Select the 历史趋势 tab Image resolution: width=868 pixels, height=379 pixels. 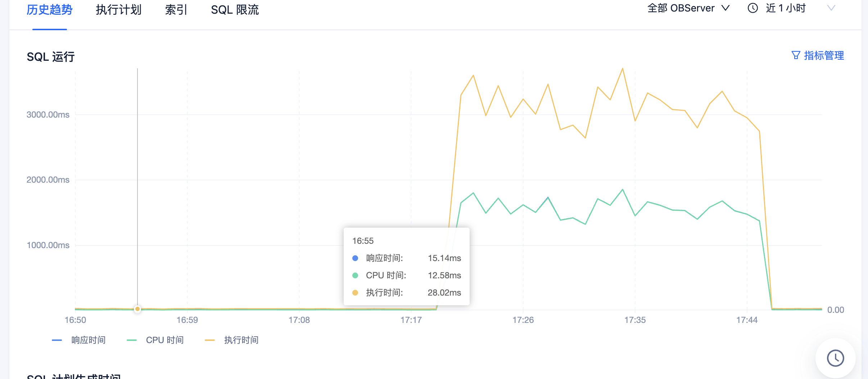(50, 10)
